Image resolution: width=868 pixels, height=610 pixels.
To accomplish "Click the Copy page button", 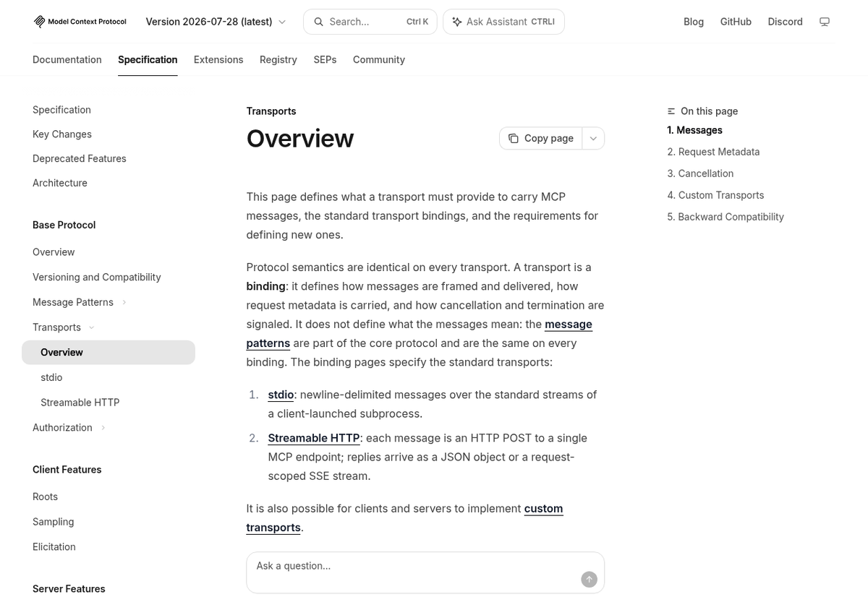I will coord(541,138).
